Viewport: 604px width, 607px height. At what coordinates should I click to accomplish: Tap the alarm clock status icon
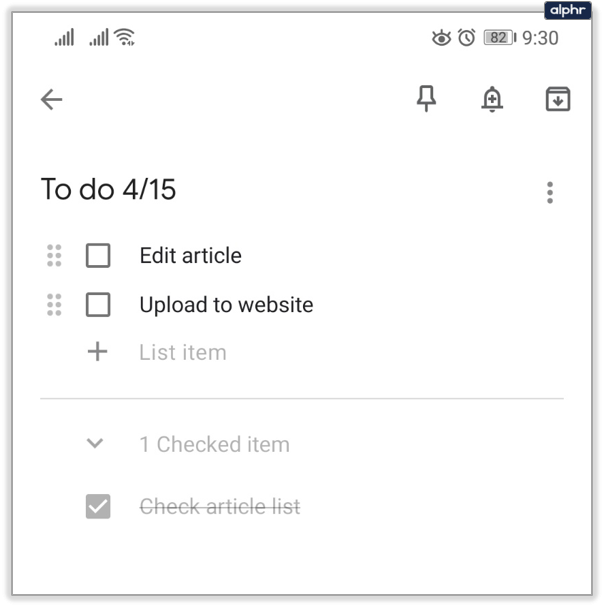[466, 38]
